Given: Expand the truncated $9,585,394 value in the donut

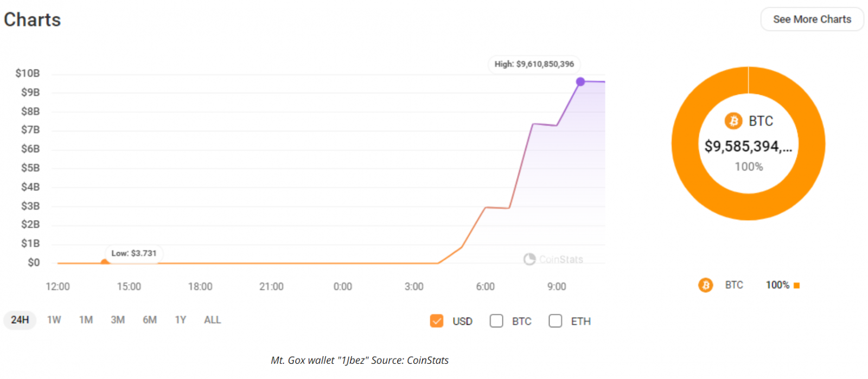Looking at the screenshot, I should pos(749,146).
